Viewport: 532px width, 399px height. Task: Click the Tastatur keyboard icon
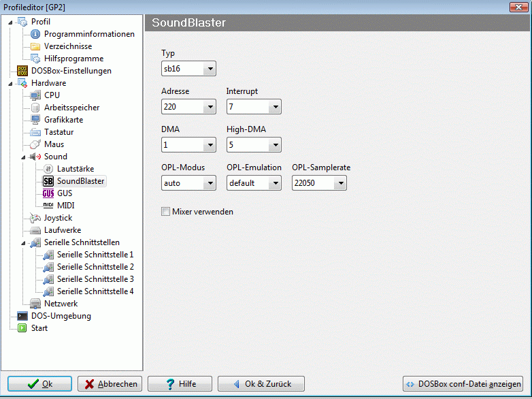pyautogui.click(x=35, y=132)
